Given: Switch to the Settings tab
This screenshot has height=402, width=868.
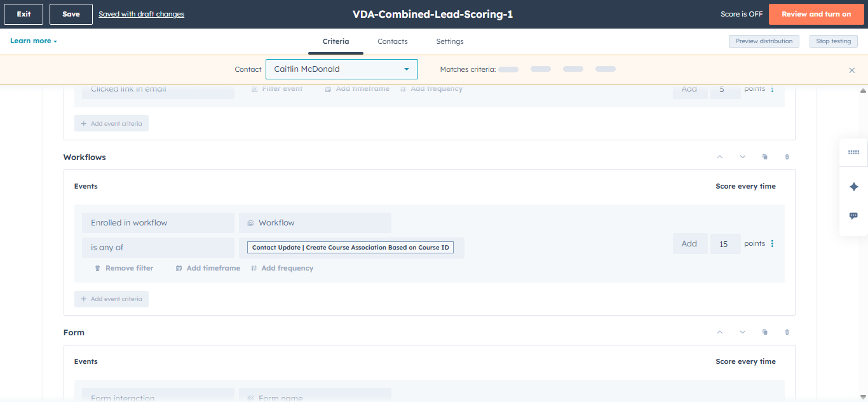Looking at the screenshot, I should pyautogui.click(x=450, y=41).
